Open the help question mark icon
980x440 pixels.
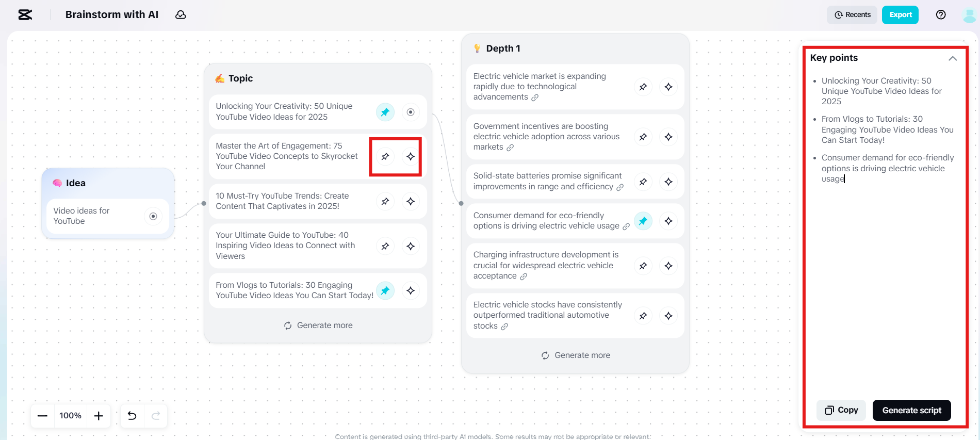(x=941, y=15)
